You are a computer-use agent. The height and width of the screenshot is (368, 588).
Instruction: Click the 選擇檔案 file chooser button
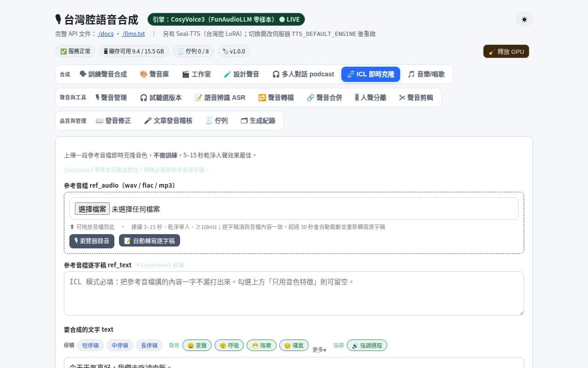92,209
